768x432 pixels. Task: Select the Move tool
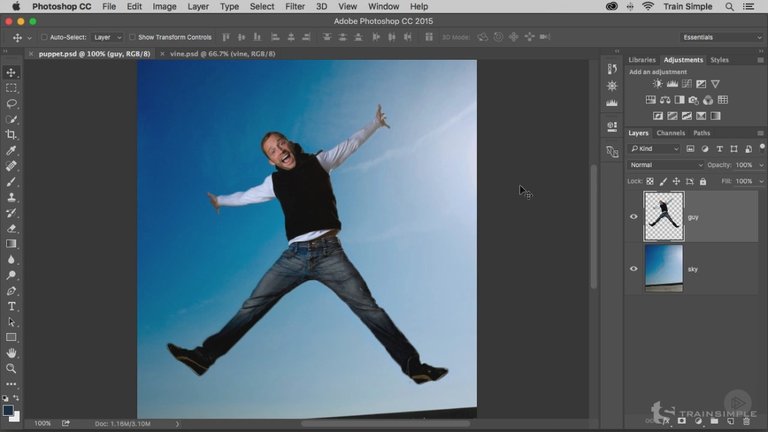pyautogui.click(x=12, y=73)
